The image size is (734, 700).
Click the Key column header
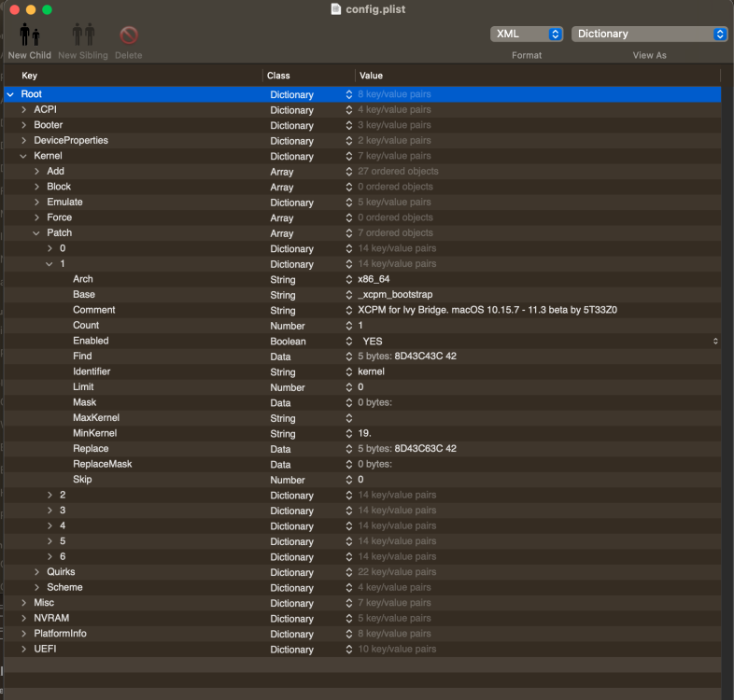coord(29,76)
